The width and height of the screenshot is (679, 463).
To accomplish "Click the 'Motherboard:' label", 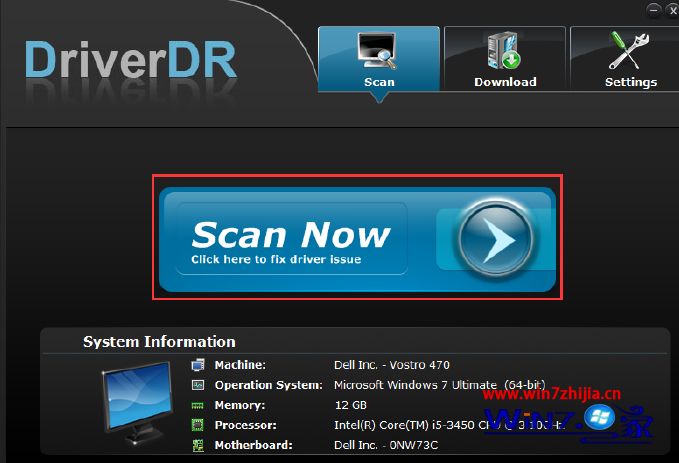I will pos(254,445).
